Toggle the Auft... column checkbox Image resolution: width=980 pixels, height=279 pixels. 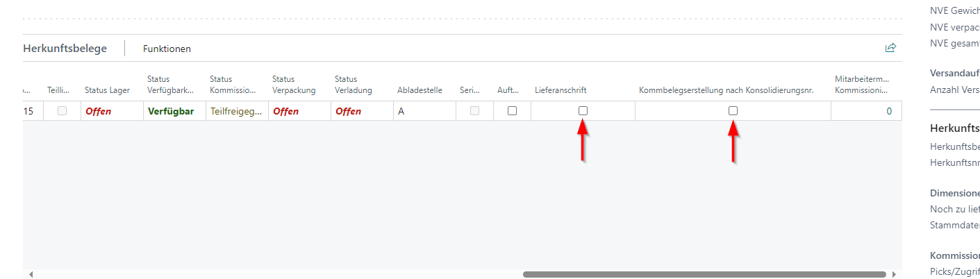click(x=512, y=111)
